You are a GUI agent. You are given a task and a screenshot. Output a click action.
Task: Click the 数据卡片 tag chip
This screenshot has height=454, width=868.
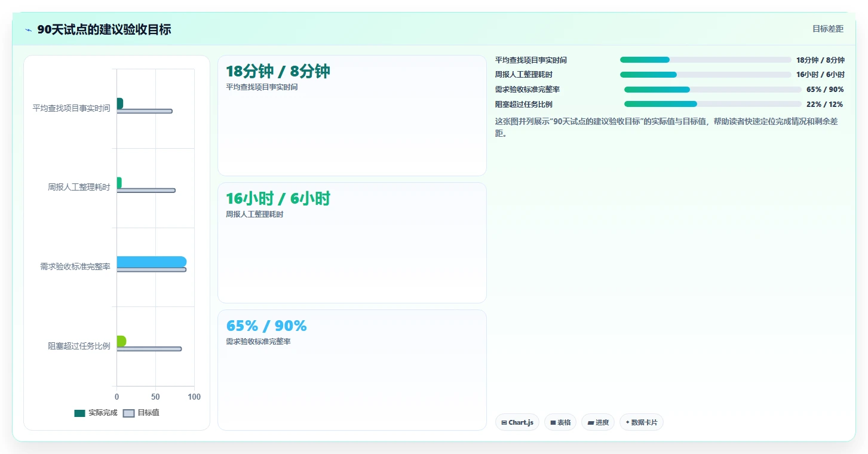click(x=642, y=422)
